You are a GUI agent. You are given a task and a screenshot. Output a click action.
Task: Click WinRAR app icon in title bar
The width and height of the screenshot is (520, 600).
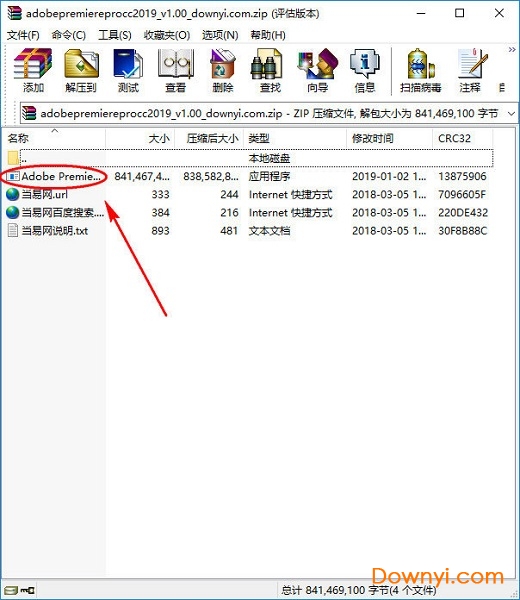point(15,13)
